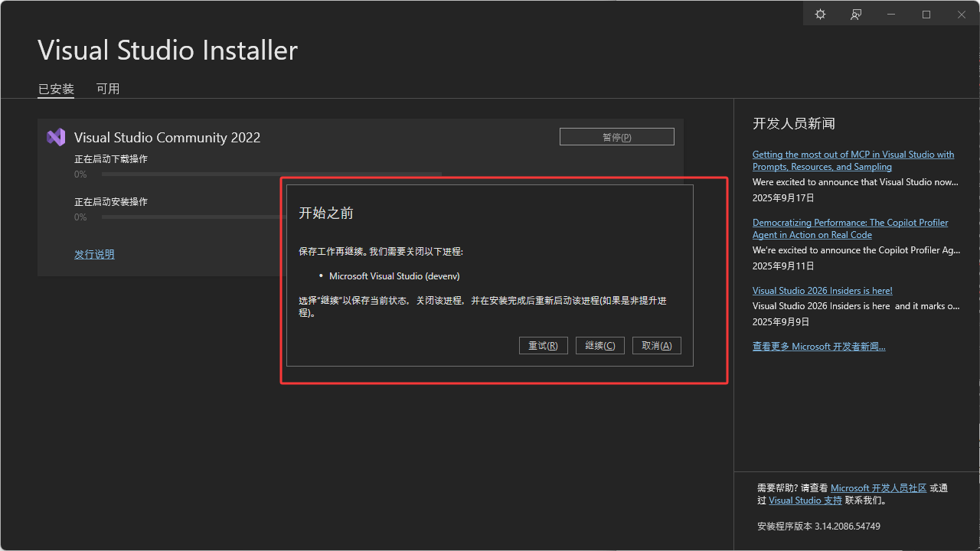Click the download progress bar under 正在启动下载操作
The image size is (980, 551).
(272, 174)
